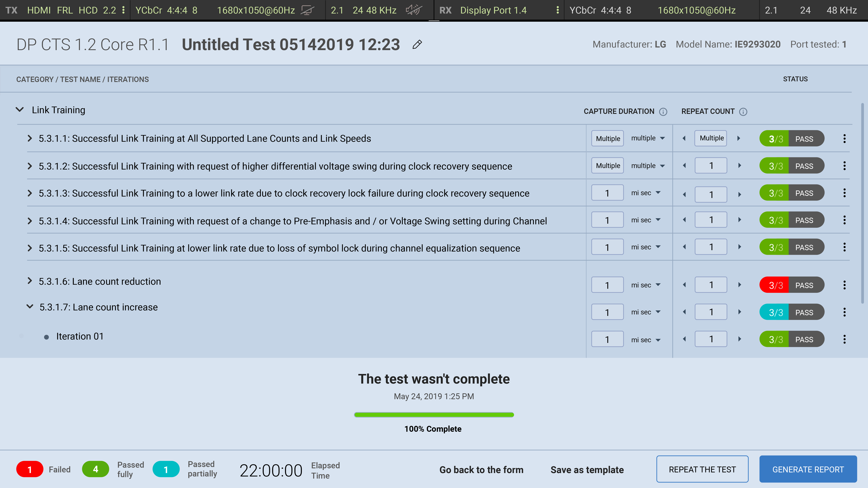
Task: Open more options for test 5.3.1.1
Action: click(844, 138)
